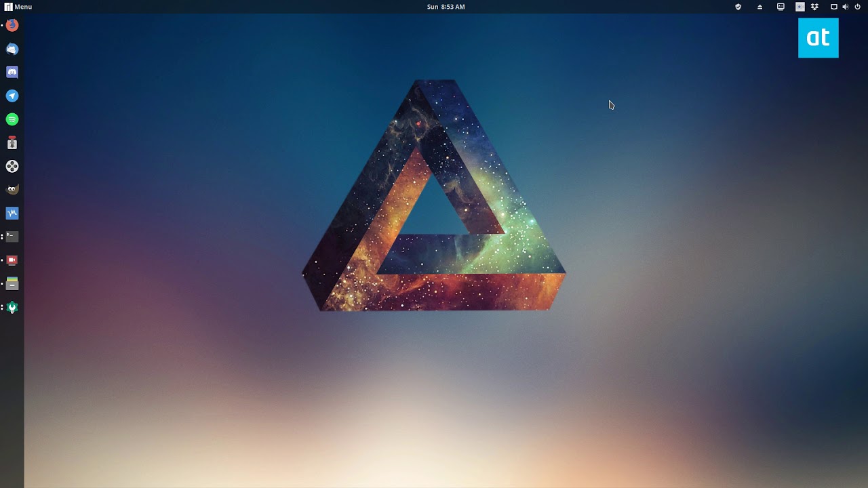Click the monitor display tray icon

tap(781, 7)
